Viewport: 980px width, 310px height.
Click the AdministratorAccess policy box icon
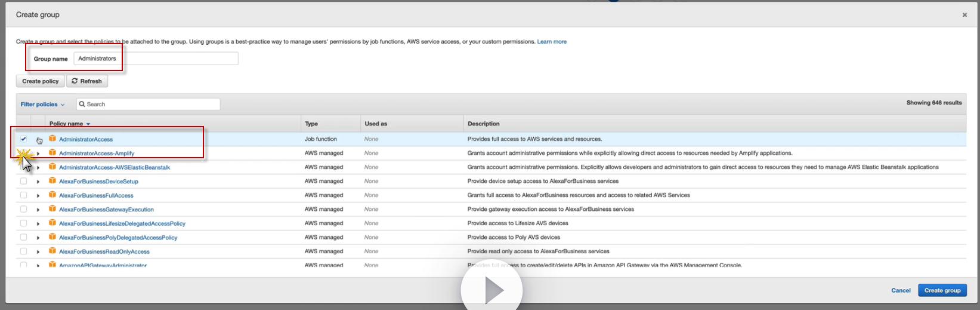pyautogui.click(x=52, y=139)
